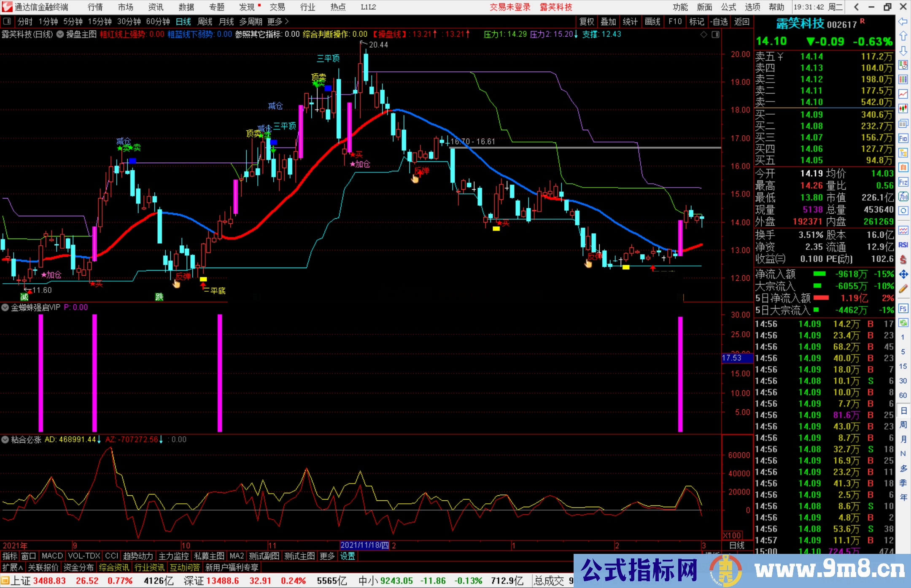Screen dimensions: 911x588
Task: Collapse the 金蜘蛛强启VIP indicator pane
Action: pyautogui.click(x=5, y=307)
